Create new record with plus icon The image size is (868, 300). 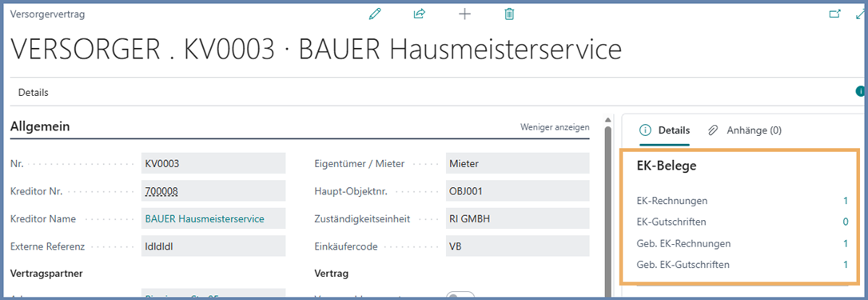click(x=465, y=14)
